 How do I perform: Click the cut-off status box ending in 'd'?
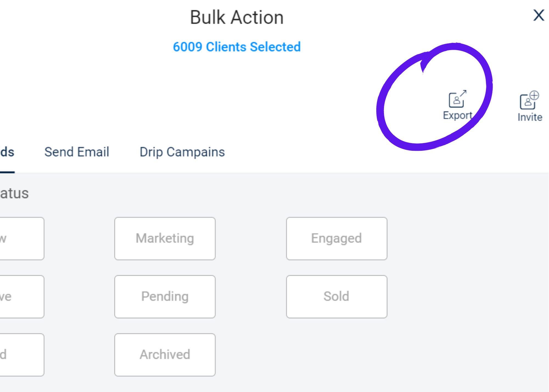[22, 355]
